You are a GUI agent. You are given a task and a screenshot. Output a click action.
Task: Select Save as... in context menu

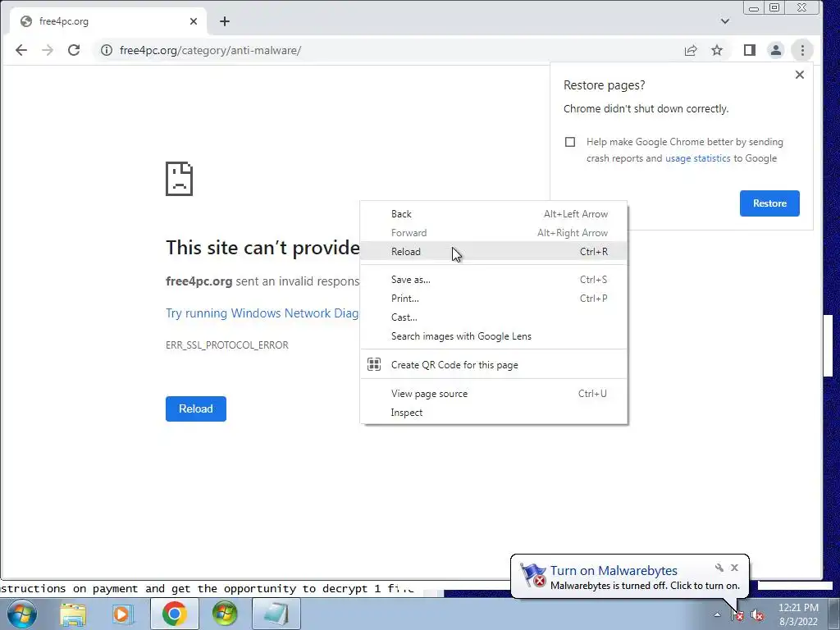[x=493, y=280]
